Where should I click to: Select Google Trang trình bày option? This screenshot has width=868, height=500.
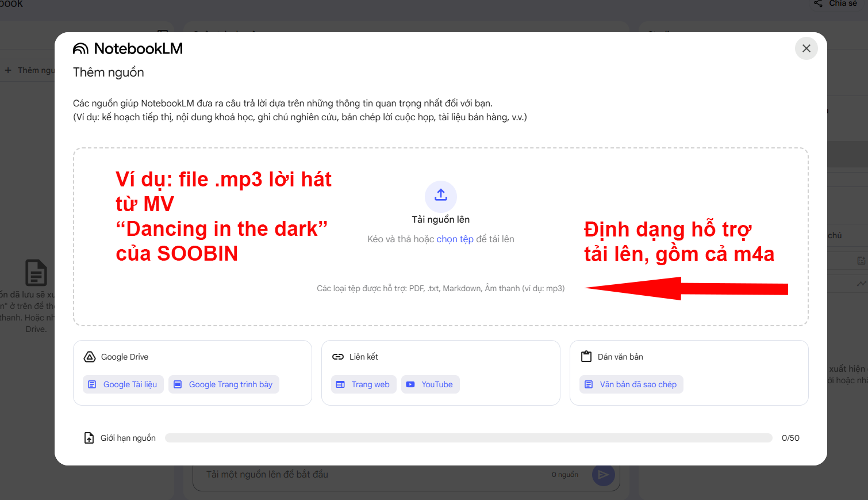pos(224,384)
